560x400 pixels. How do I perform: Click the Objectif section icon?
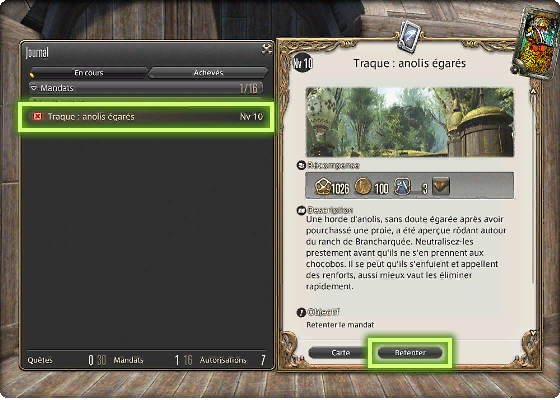coord(301,312)
